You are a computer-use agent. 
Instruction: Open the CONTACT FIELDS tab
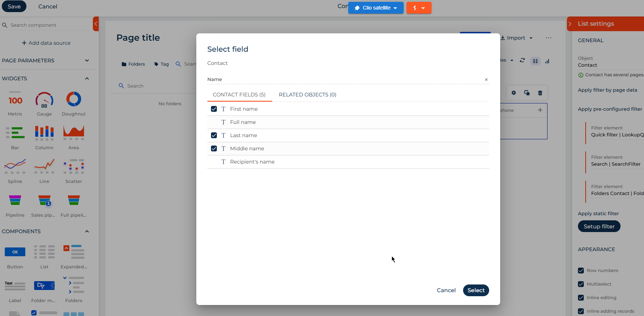(239, 95)
